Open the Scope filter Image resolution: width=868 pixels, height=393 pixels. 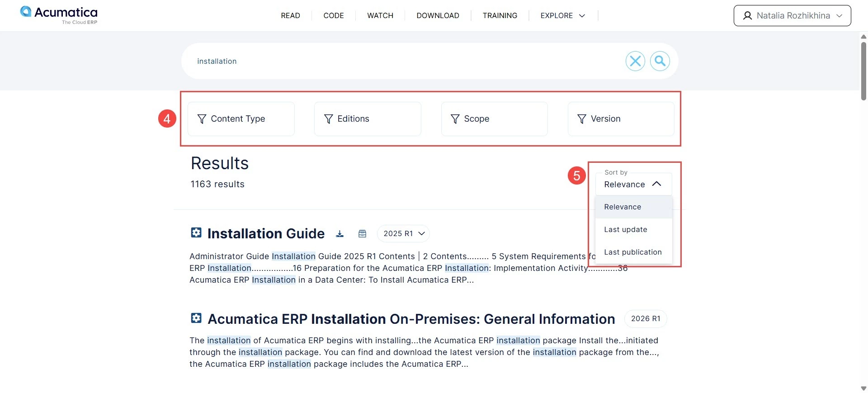pos(494,119)
